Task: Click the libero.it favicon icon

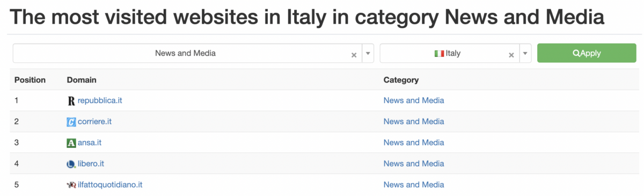Action: tap(71, 164)
